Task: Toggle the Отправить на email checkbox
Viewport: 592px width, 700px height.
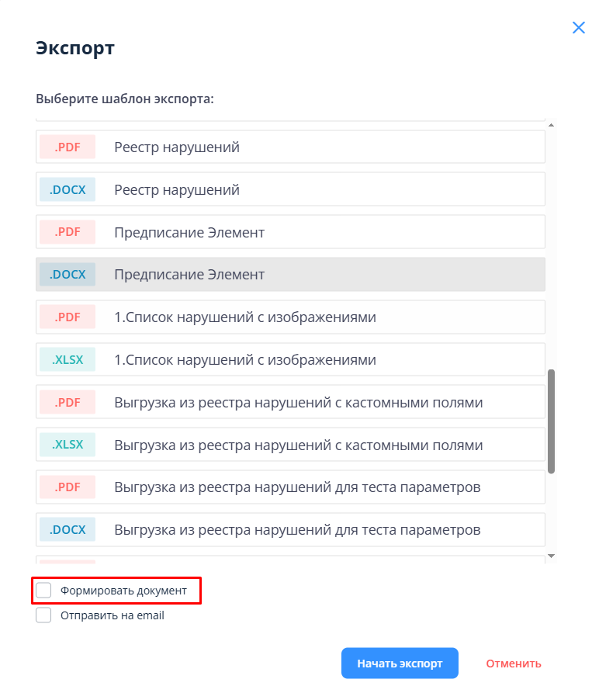Action: click(44, 615)
